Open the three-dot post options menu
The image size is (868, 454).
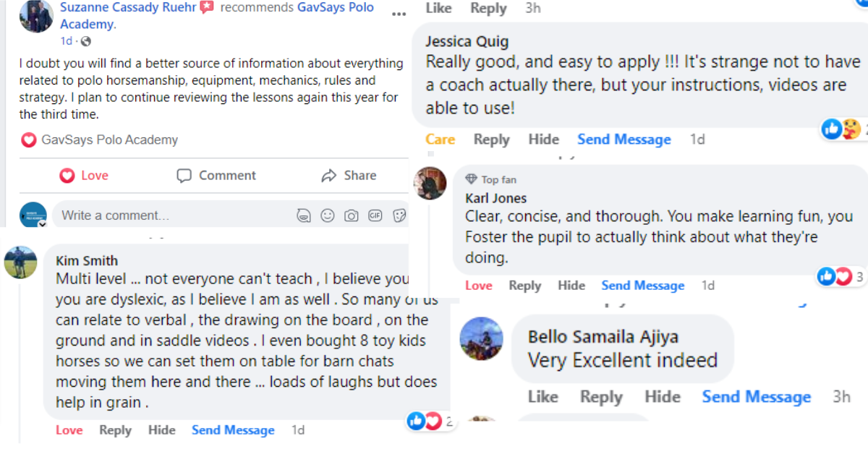click(399, 13)
